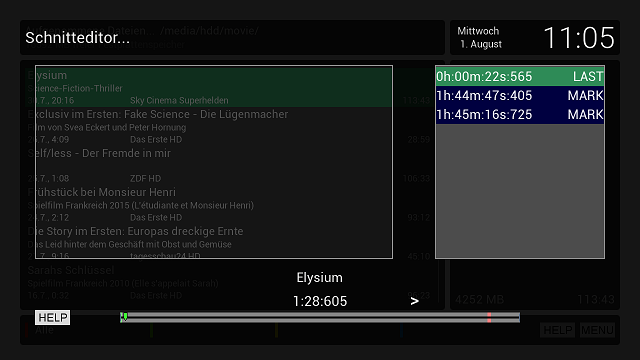Click the dimmed HELP button beside MENU
Screen dimensions: 640x360
tap(558, 330)
